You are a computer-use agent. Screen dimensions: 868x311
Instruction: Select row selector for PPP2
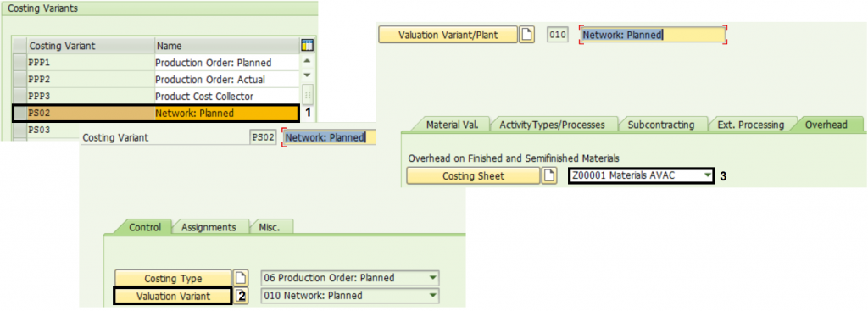pyautogui.click(x=20, y=79)
